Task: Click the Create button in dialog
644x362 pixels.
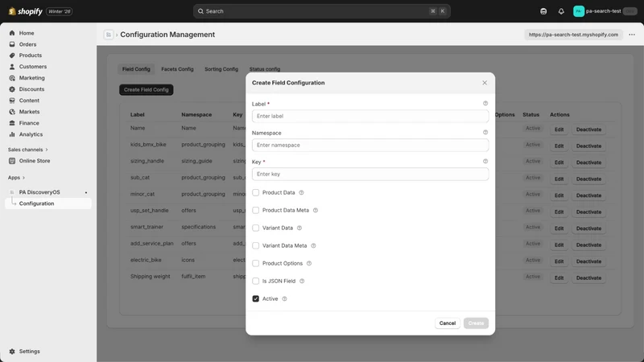Action: [x=476, y=323]
